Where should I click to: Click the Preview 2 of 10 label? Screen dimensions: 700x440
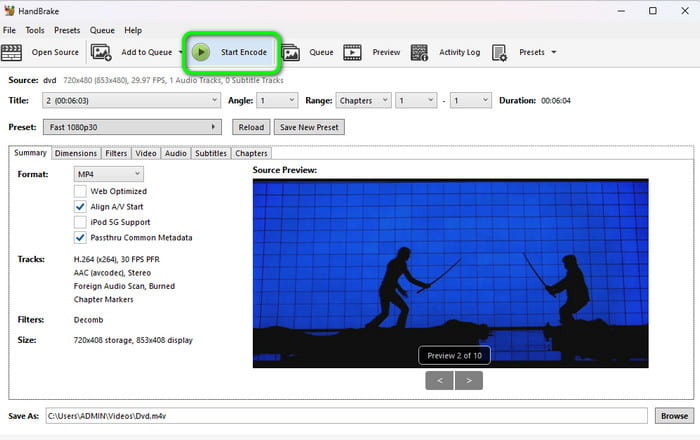click(454, 356)
